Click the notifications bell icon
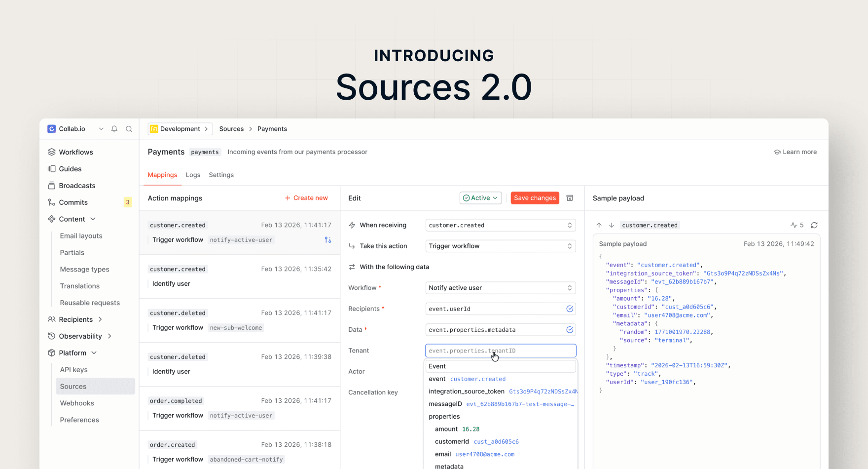The width and height of the screenshot is (868, 469). pyautogui.click(x=114, y=129)
